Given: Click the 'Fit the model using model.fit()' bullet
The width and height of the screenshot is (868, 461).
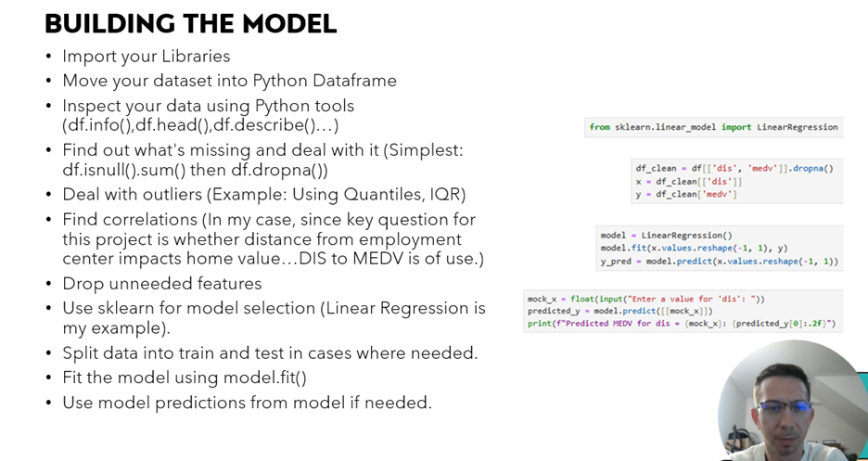Looking at the screenshot, I should click(184, 378).
